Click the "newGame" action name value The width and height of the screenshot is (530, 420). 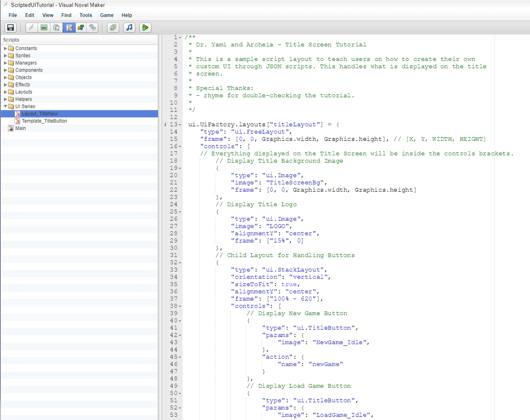coord(326,364)
